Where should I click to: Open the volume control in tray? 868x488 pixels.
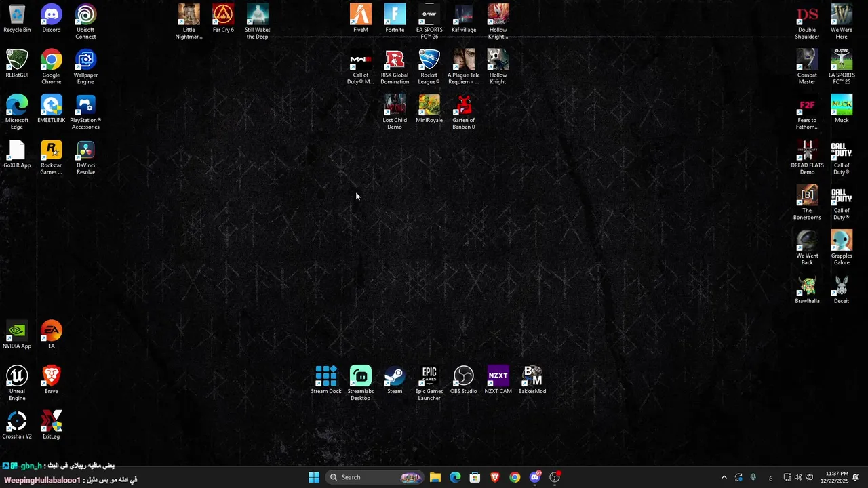click(797, 477)
